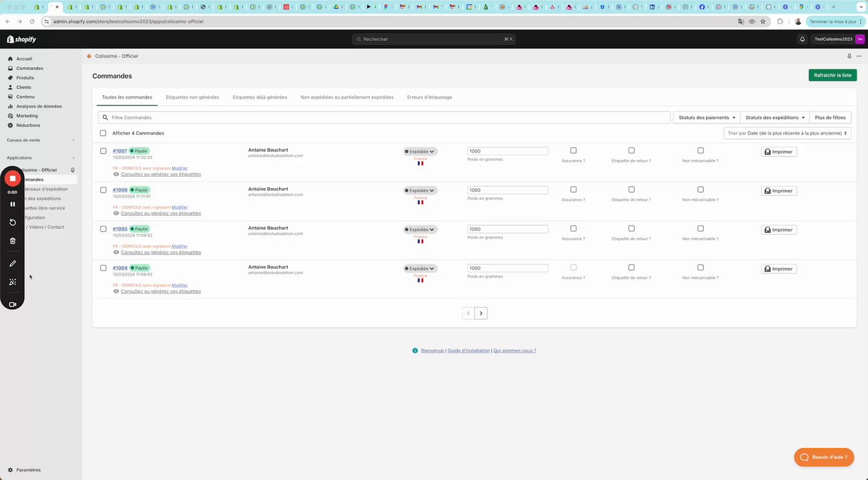Open the notifications bell
Screen dimensions: 868x480
tap(802, 39)
